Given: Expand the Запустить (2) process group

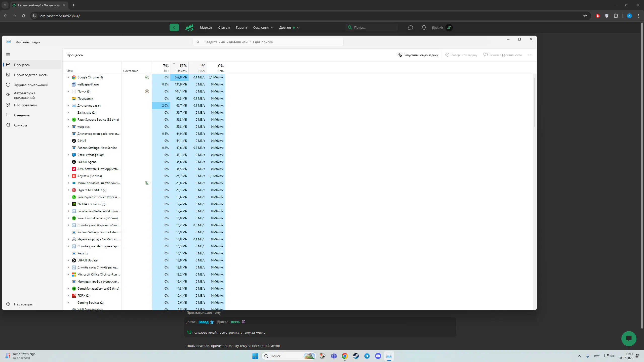Looking at the screenshot, I should click(68, 113).
